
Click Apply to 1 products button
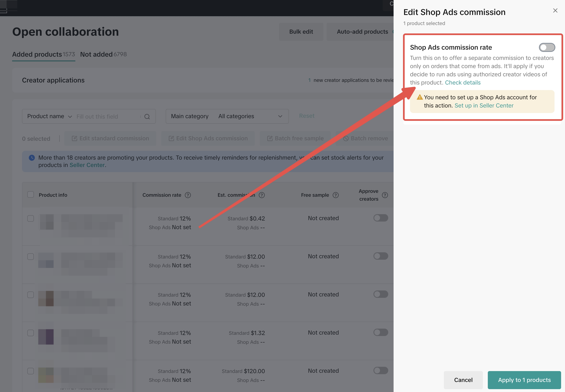point(524,380)
